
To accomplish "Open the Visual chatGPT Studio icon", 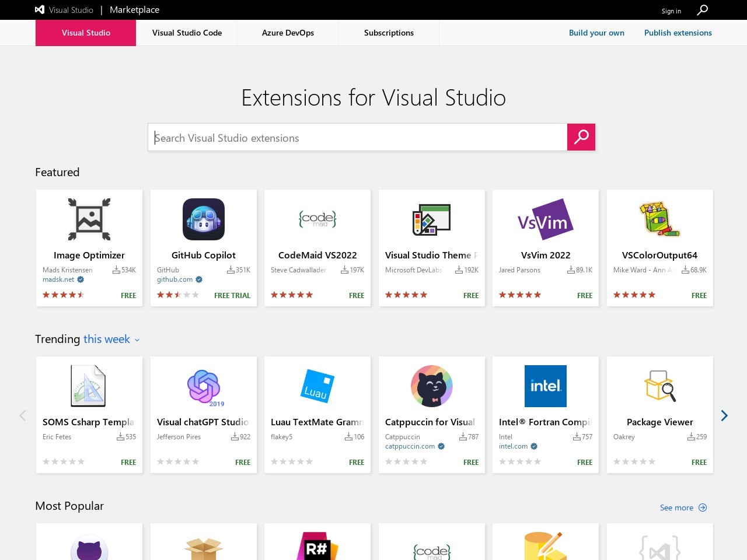I will pyautogui.click(x=205, y=387).
